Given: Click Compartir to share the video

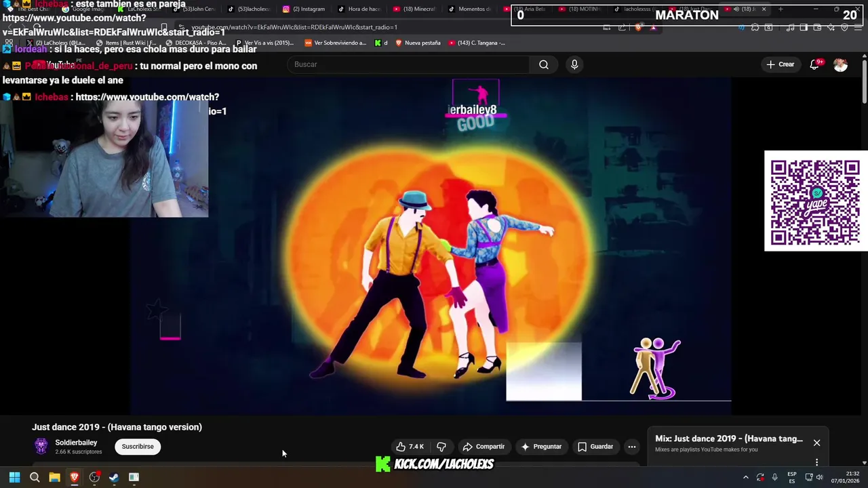Looking at the screenshot, I should [x=484, y=447].
